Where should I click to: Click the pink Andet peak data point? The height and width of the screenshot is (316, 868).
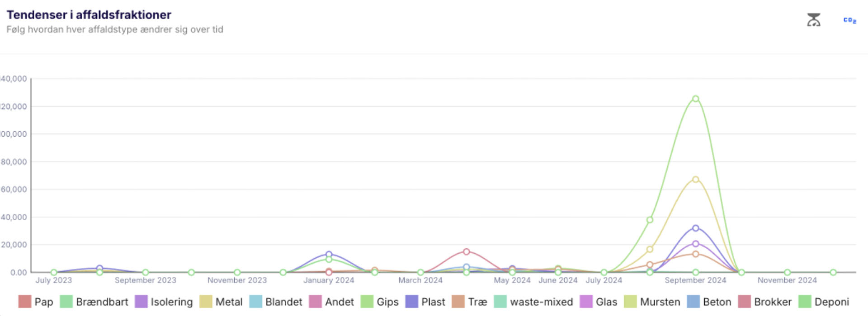tap(466, 252)
